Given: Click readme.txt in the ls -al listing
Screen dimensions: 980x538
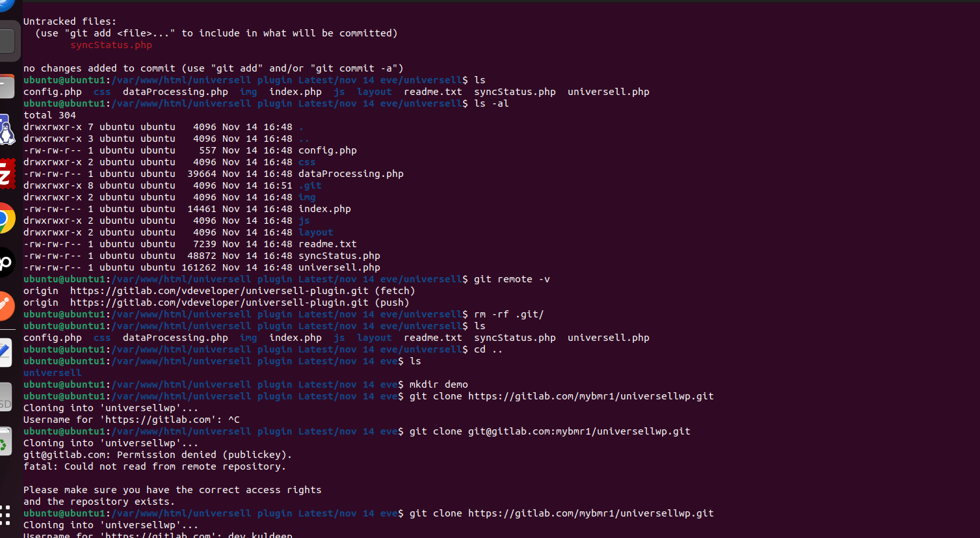Looking at the screenshot, I should click(327, 244).
